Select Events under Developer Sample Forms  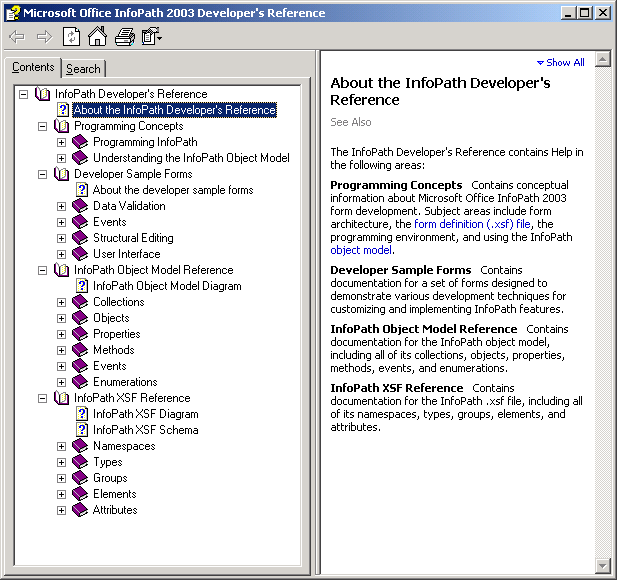(x=109, y=222)
